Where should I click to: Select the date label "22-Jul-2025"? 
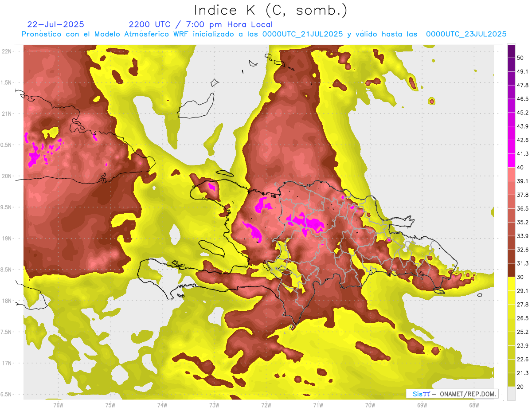pyautogui.click(x=55, y=24)
